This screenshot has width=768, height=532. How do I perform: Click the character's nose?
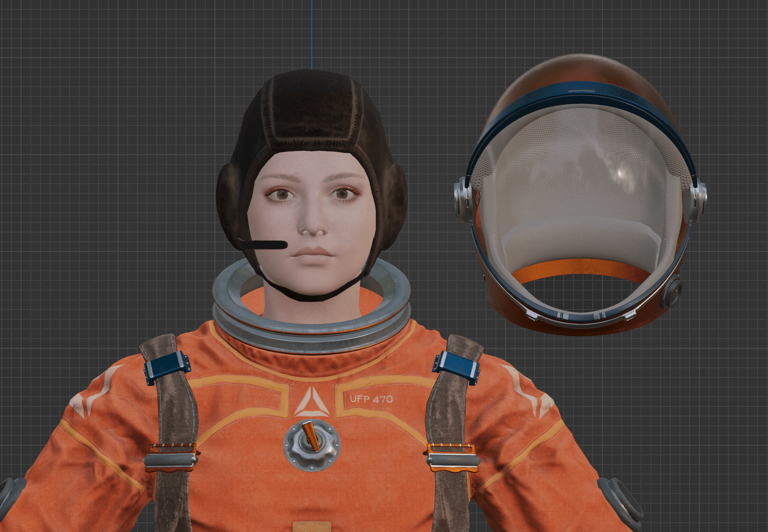(312, 226)
